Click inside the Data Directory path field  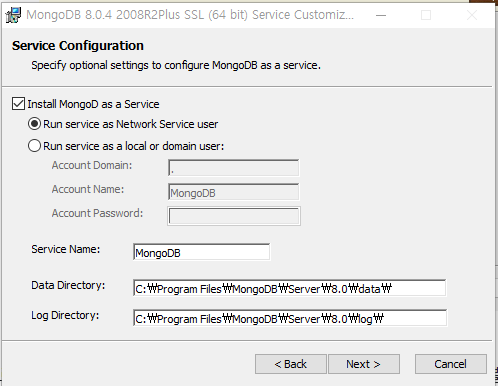coord(289,288)
